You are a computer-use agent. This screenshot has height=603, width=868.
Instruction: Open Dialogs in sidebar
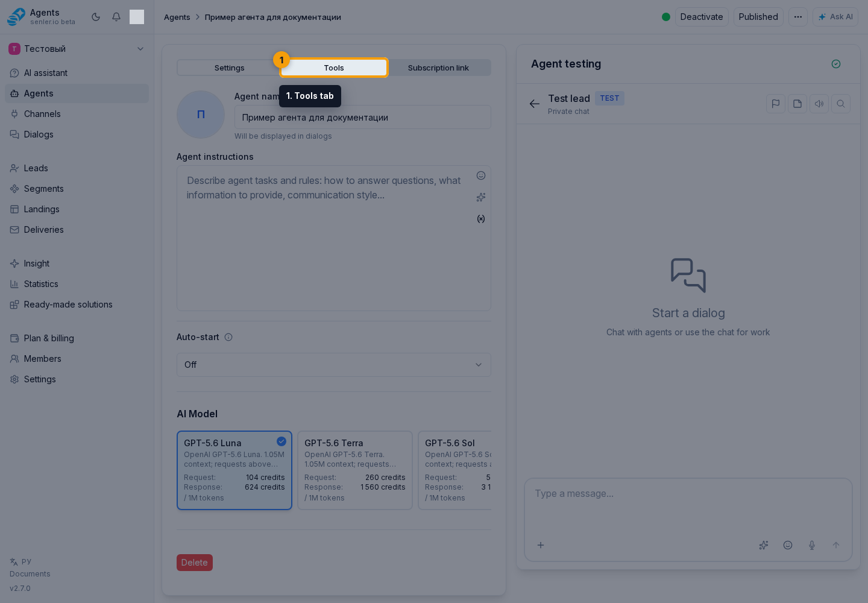click(x=77, y=134)
